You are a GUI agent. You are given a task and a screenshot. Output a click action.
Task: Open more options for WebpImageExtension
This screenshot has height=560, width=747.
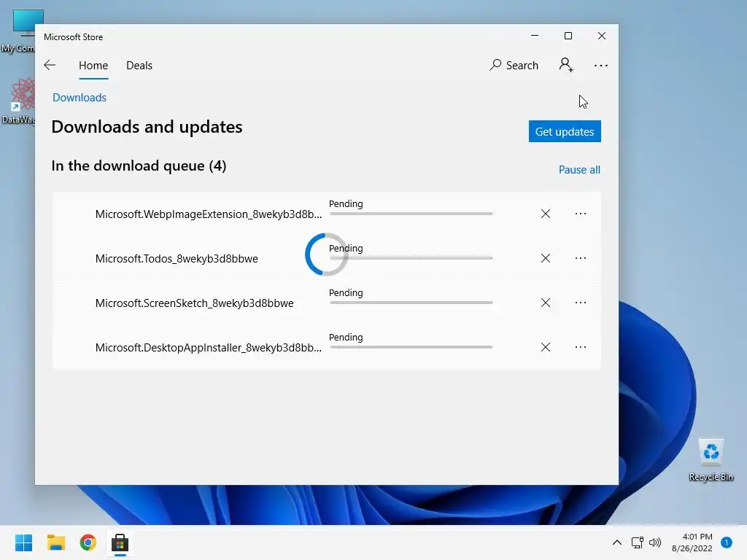point(580,214)
